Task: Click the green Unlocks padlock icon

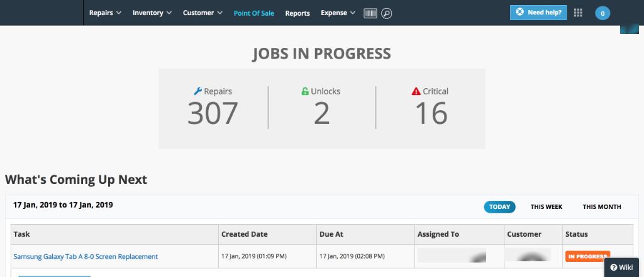Action: click(x=305, y=91)
